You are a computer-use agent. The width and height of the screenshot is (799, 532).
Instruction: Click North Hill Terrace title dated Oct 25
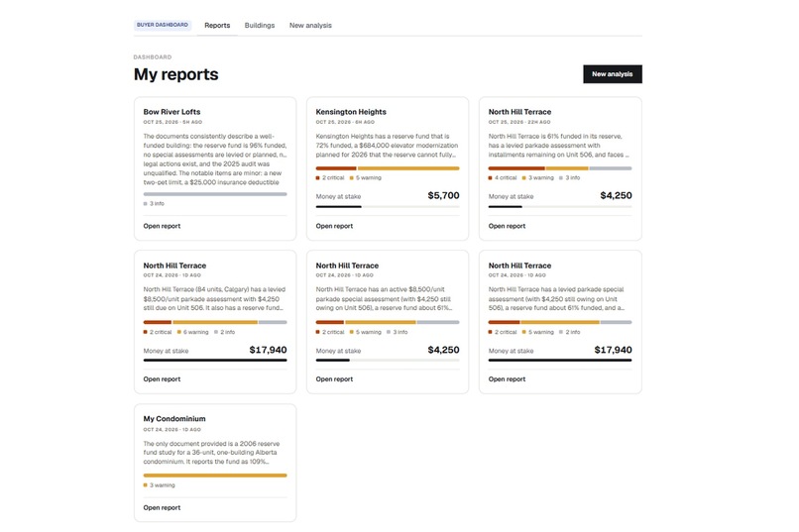(x=519, y=112)
